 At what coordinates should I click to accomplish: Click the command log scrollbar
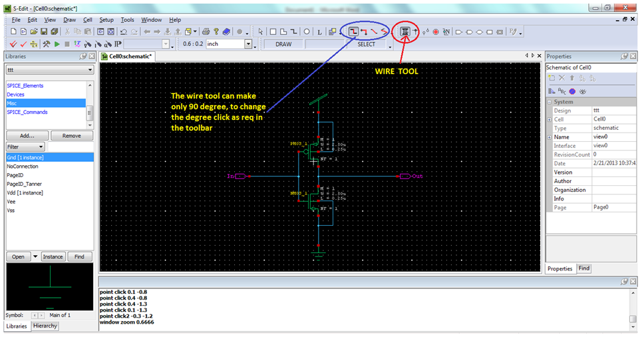pyautogui.click(x=633, y=310)
